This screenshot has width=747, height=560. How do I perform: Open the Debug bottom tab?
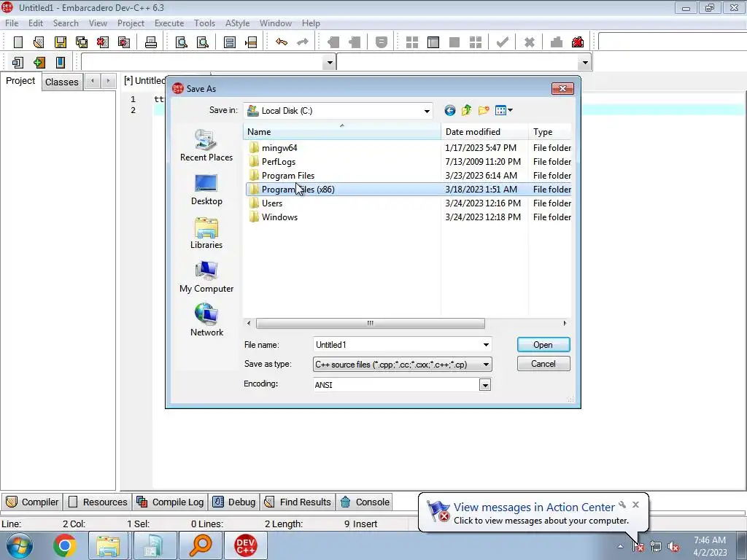click(234, 502)
